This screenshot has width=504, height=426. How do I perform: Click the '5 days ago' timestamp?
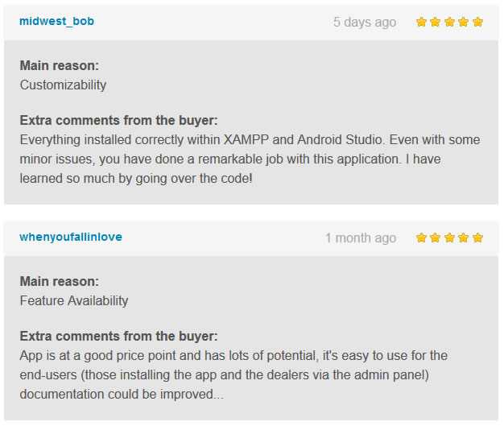(x=365, y=23)
